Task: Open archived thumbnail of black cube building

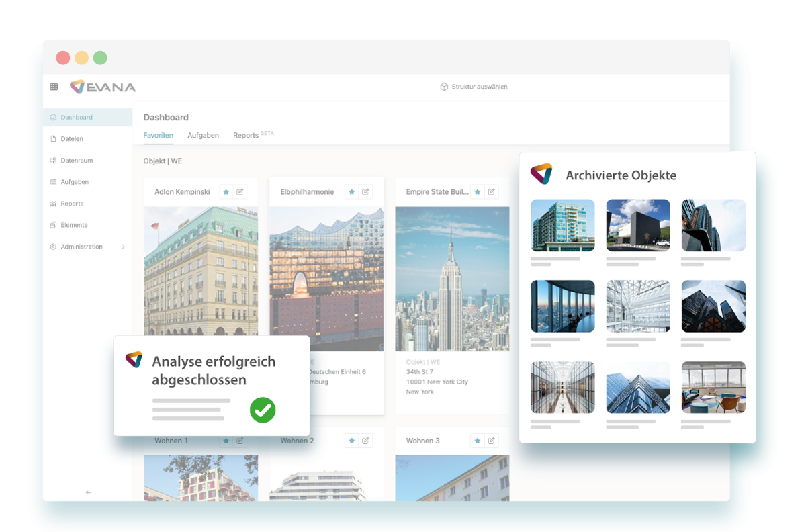Action: [638, 225]
